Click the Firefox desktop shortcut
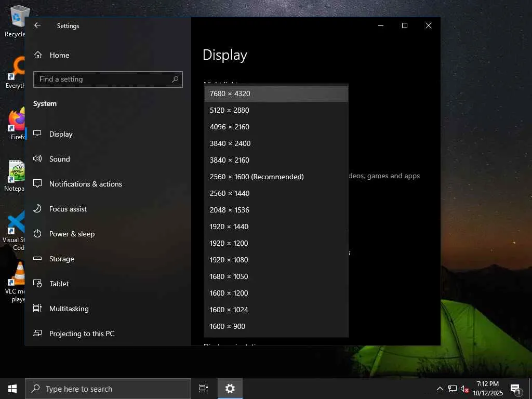Image resolution: width=532 pixels, height=399 pixels. (16, 124)
